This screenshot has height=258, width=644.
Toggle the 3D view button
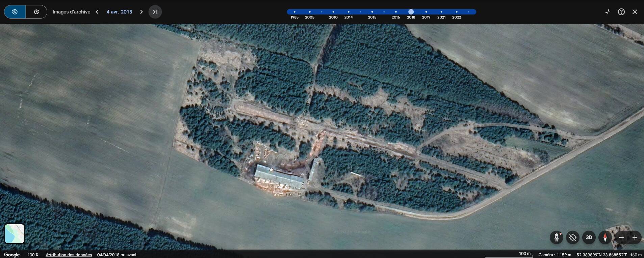pos(589,237)
